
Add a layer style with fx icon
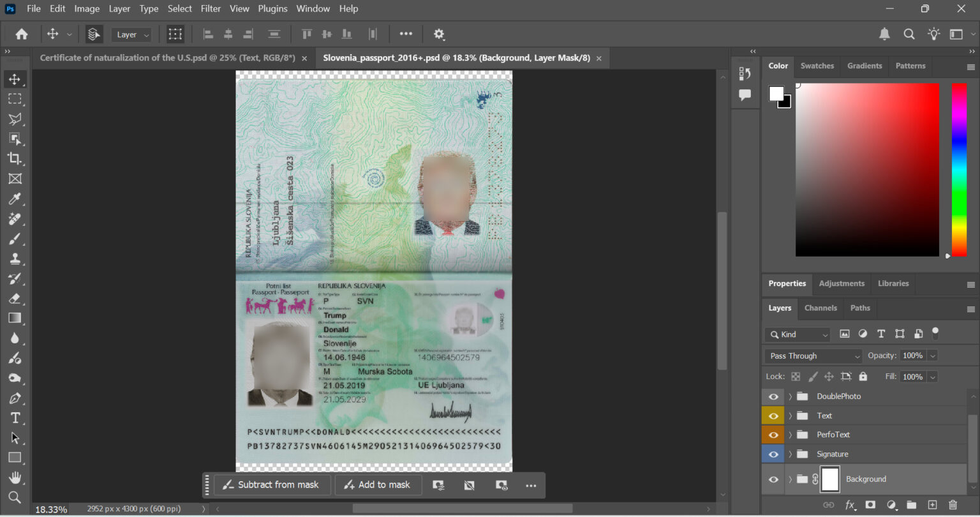[x=850, y=505]
